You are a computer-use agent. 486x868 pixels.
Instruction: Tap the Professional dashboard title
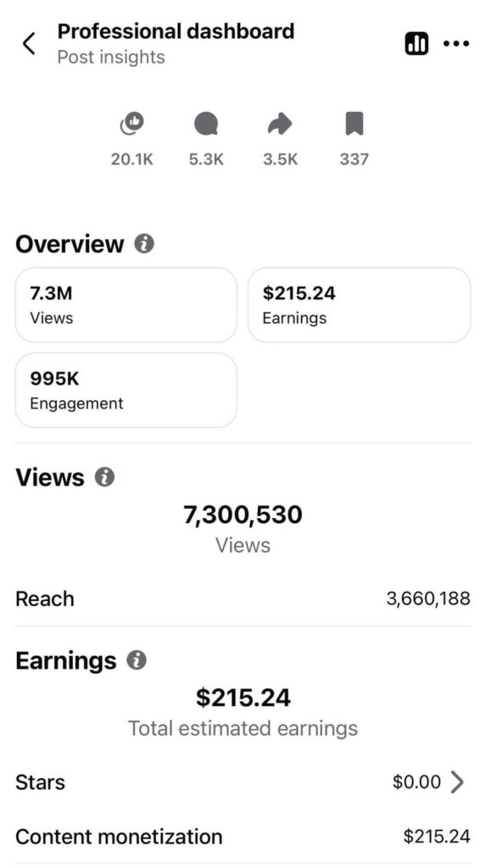[x=176, y=31]
